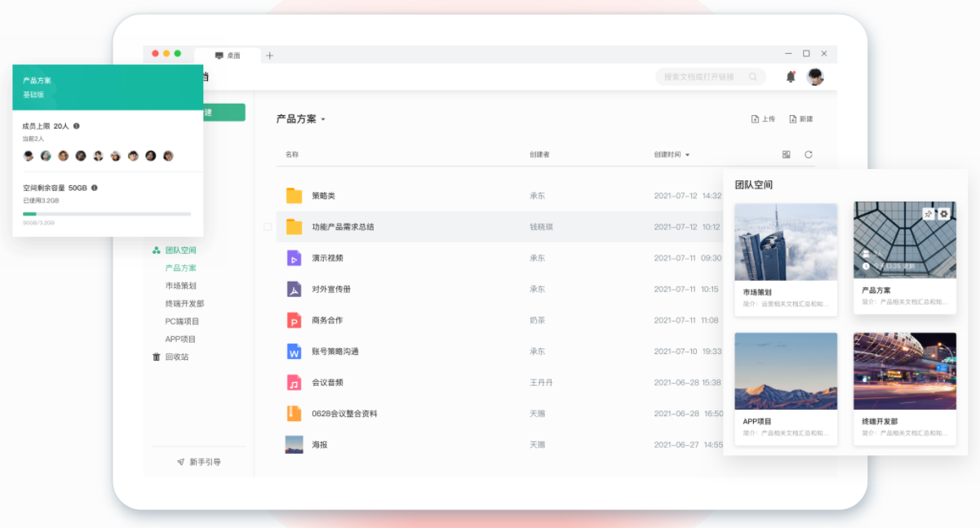Click the pin icon on the 产品方案 card
The height and width of the screenshot is (528, 980).
(x=929, y=214)
